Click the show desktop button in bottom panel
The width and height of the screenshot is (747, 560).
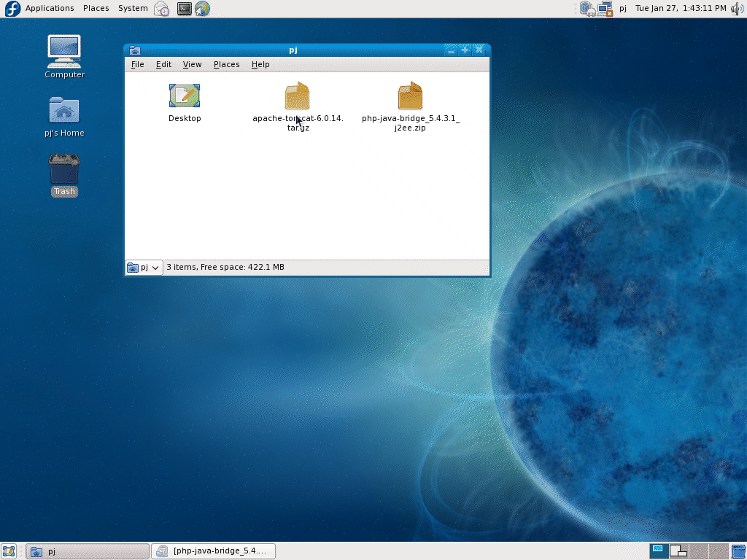[9, 551]
